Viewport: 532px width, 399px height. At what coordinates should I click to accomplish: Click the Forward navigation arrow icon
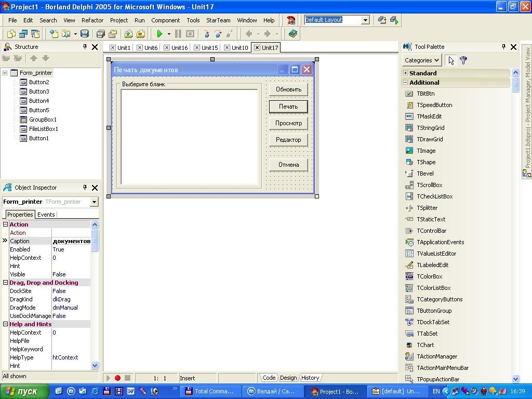[x=268, y=34]
